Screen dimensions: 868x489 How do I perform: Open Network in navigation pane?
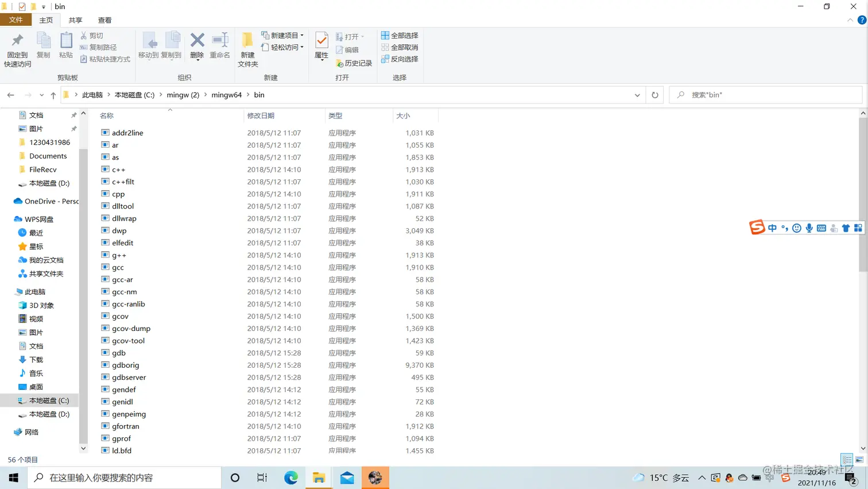26,432
